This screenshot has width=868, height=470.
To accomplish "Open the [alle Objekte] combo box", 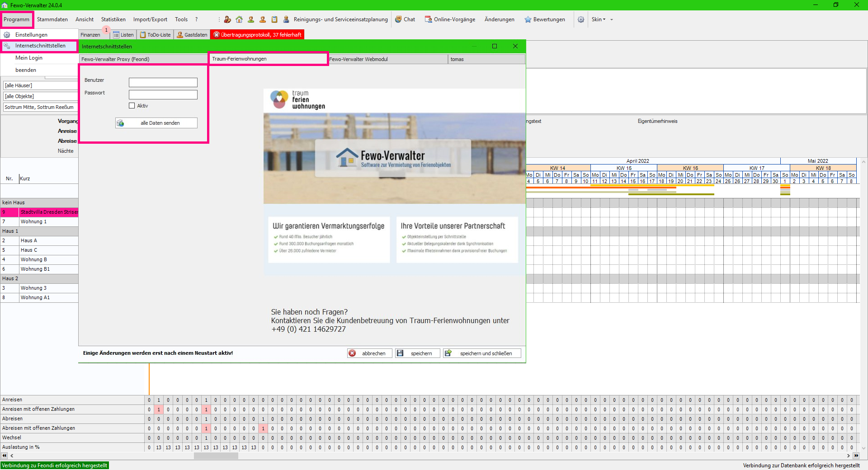I will coord(41,96).
